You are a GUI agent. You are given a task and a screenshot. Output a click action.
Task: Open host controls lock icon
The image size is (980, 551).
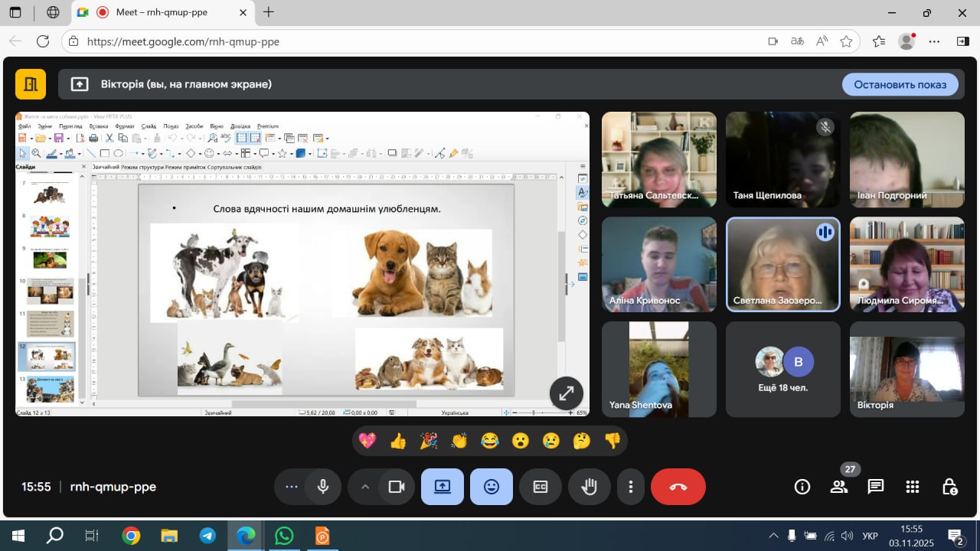point(949,487)
